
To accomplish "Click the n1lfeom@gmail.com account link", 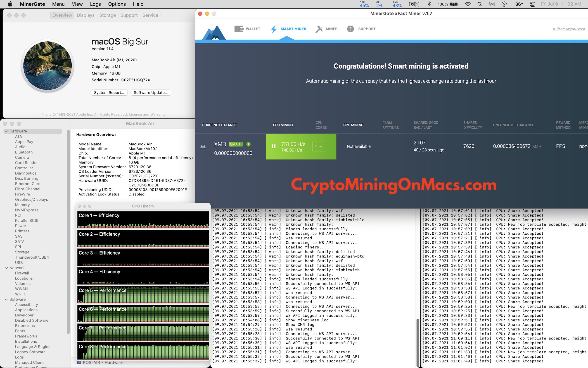I will [x=569, y=29].
